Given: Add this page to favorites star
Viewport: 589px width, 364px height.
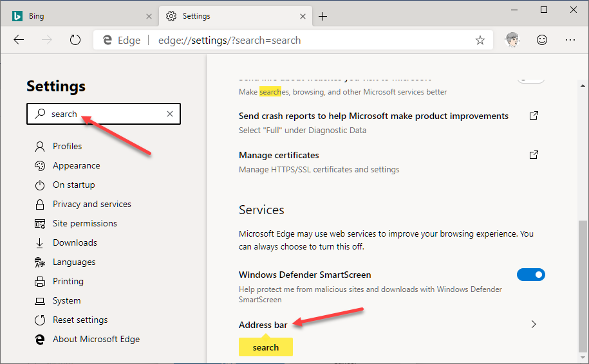Looking at the screenshot, I should [480, 40].
